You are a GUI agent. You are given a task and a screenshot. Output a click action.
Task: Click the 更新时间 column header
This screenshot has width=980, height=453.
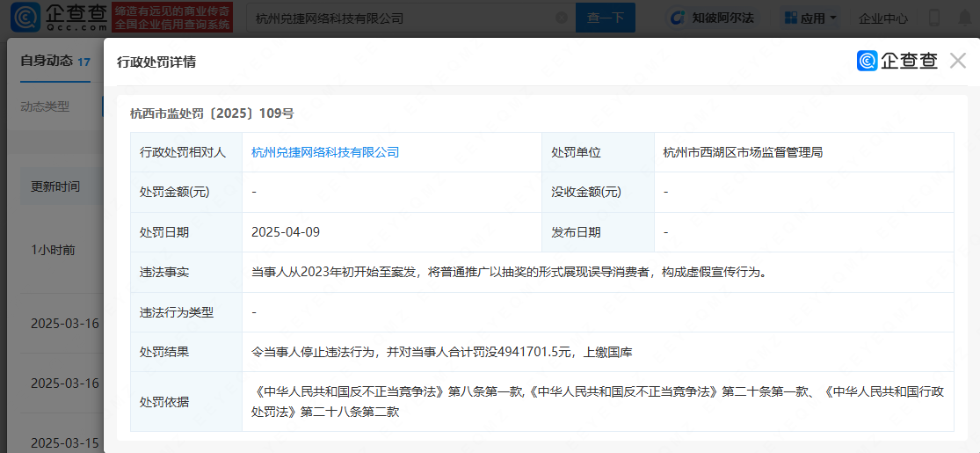[x=55, y=186]
